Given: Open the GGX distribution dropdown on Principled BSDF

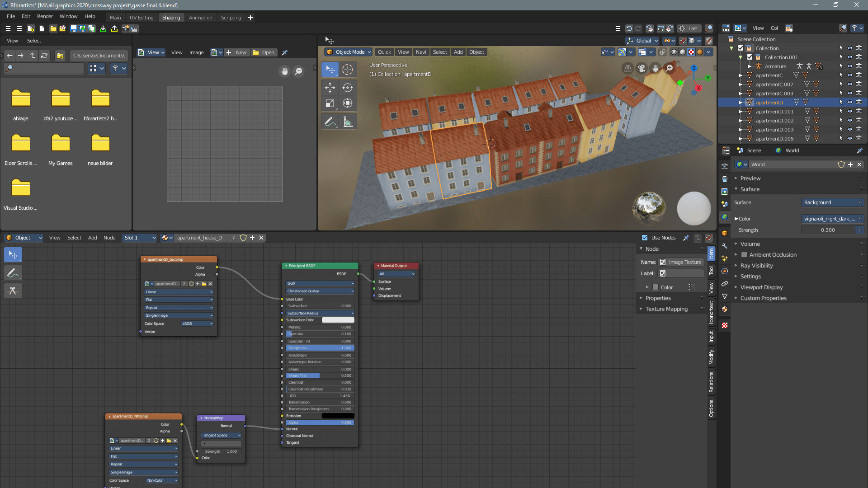Looking at the screenshot, I should [x=320, y=283].
